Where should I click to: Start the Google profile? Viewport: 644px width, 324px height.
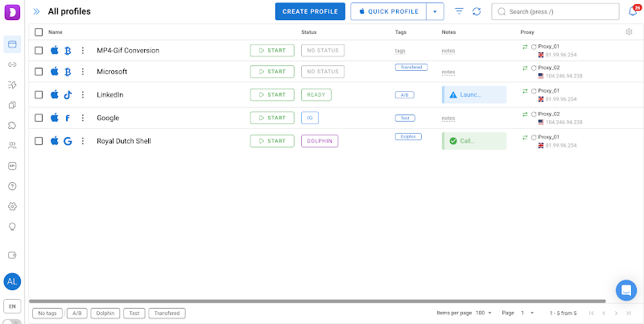[272, 118]
